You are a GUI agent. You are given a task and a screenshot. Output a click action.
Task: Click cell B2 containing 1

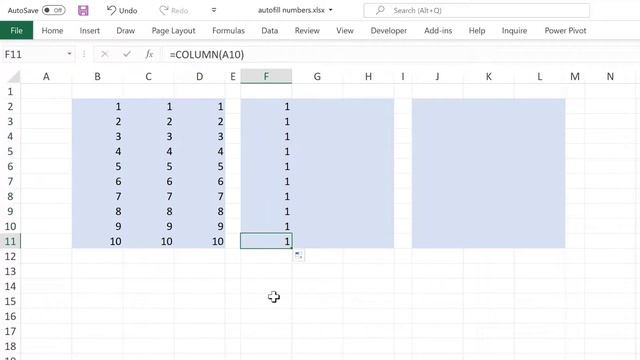pos(97,107)
